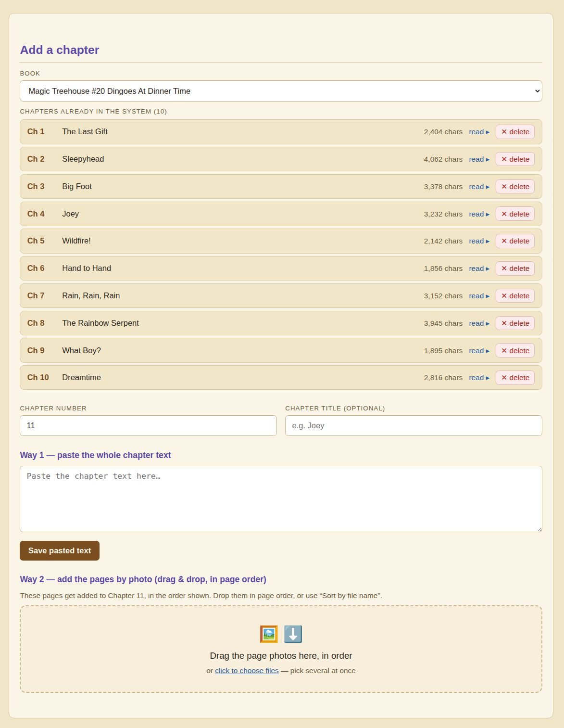Click '4,062 chars' count
Screen dimensions: 564x728
[443, 159]
